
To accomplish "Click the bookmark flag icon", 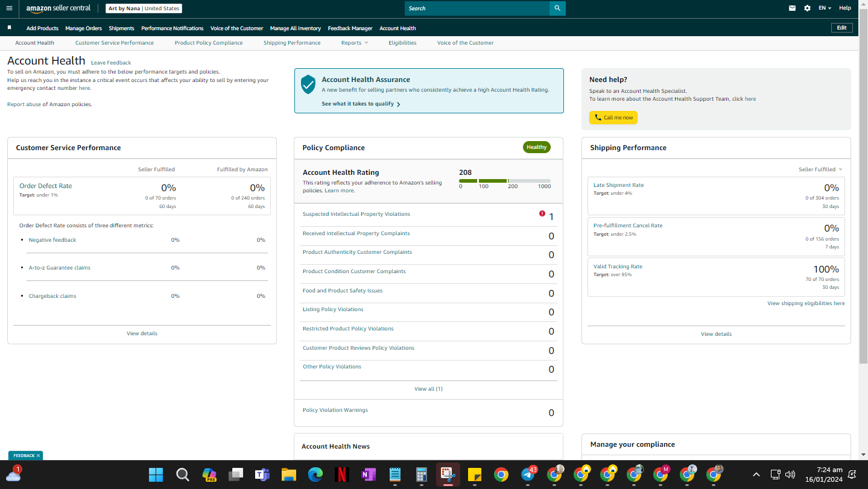I will pyautogui.click(x=9, y=28).
